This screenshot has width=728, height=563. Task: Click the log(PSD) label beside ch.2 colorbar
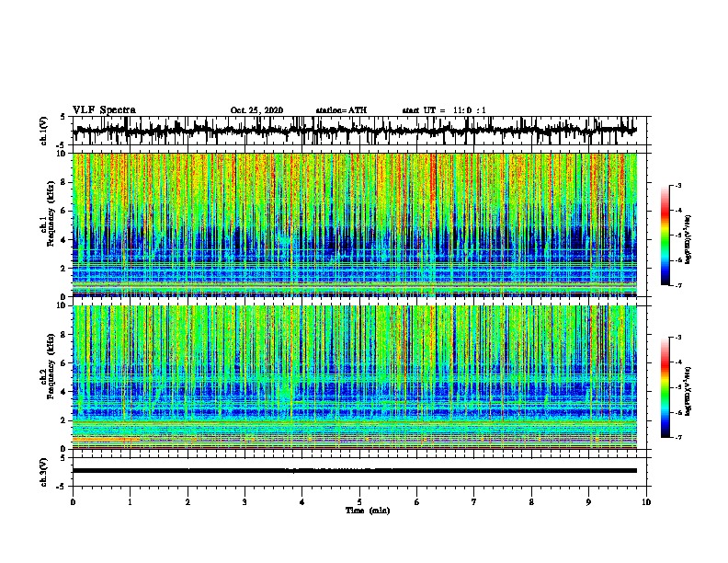688,391
